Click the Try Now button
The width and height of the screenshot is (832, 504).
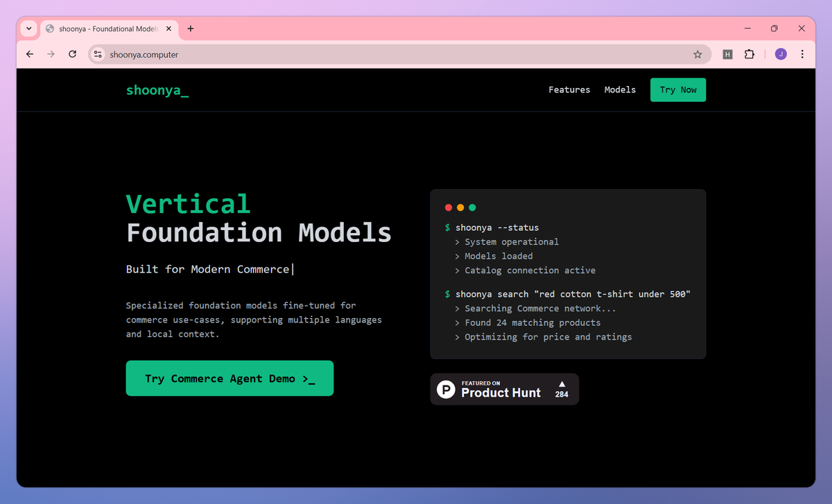tap(678, 90)
